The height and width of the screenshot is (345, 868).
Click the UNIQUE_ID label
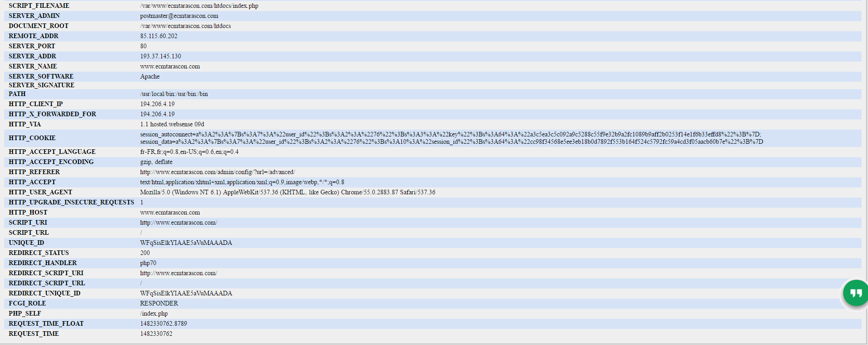[26, 243]
